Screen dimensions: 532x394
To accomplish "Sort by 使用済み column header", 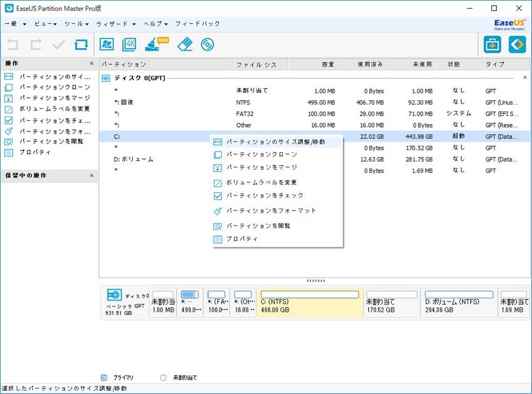I will point(362,64).
